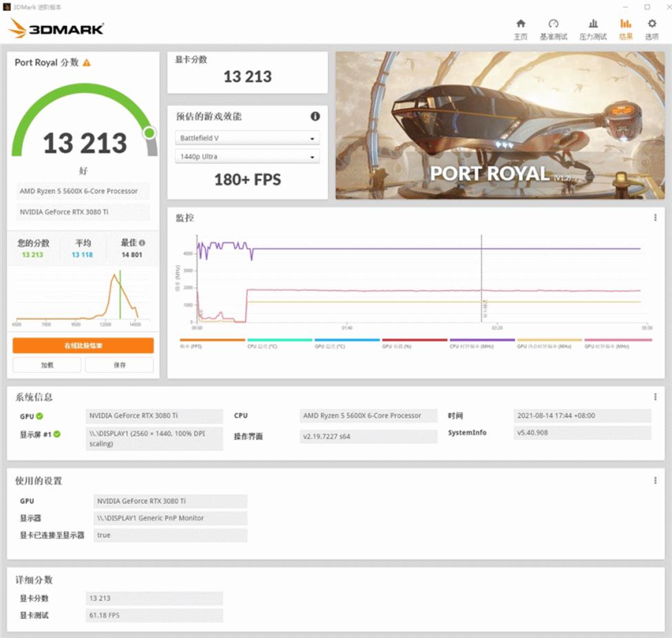Screen dimensions: 672x638
Task: Click warning triangle next to Port Royal 分数
Action: coord(87,63)
